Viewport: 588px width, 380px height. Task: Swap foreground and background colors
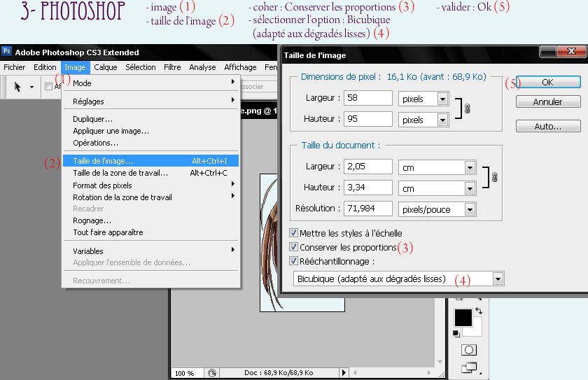(478, 311)
